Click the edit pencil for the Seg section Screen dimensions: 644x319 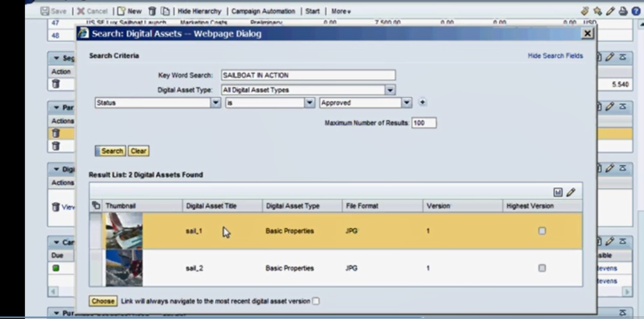point(610,57)
